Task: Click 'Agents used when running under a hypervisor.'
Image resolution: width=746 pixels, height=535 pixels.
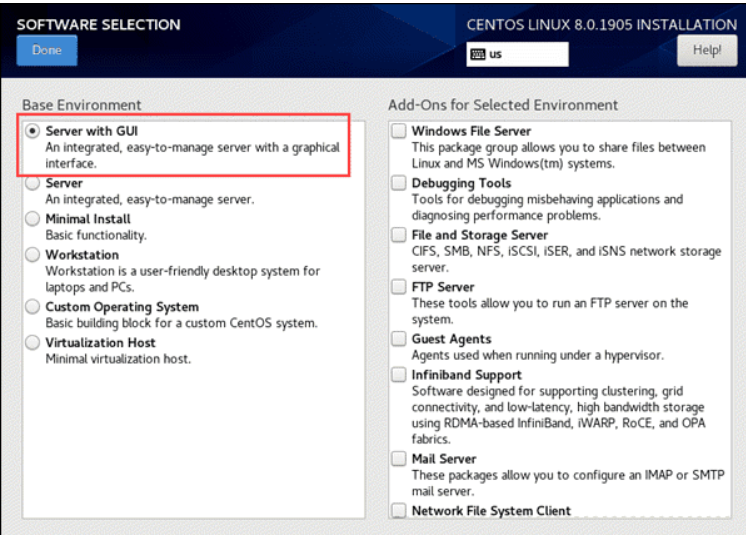Action: point(538,356)
